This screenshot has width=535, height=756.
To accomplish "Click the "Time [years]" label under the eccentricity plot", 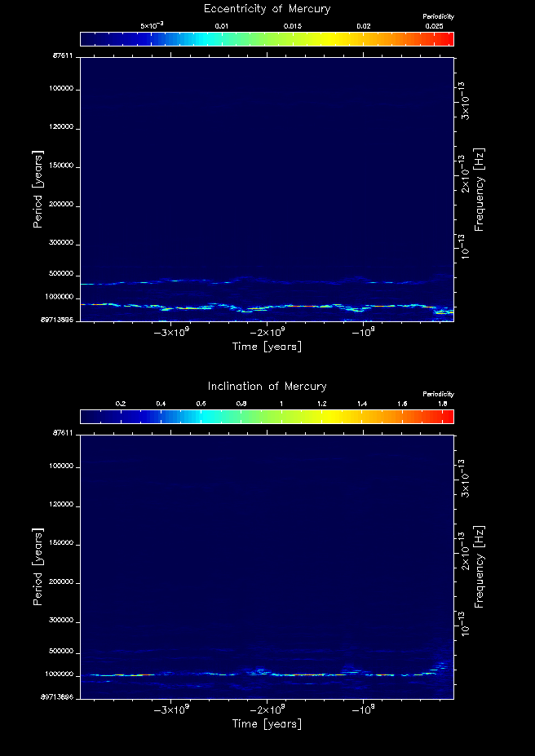I will click(x=267, y=347).
